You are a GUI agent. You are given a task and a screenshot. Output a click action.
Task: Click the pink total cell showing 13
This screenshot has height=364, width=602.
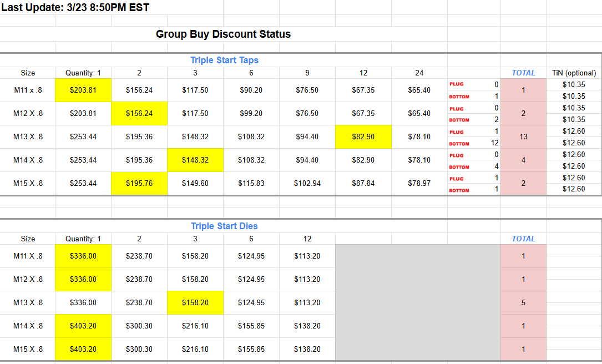coord(523,136)
